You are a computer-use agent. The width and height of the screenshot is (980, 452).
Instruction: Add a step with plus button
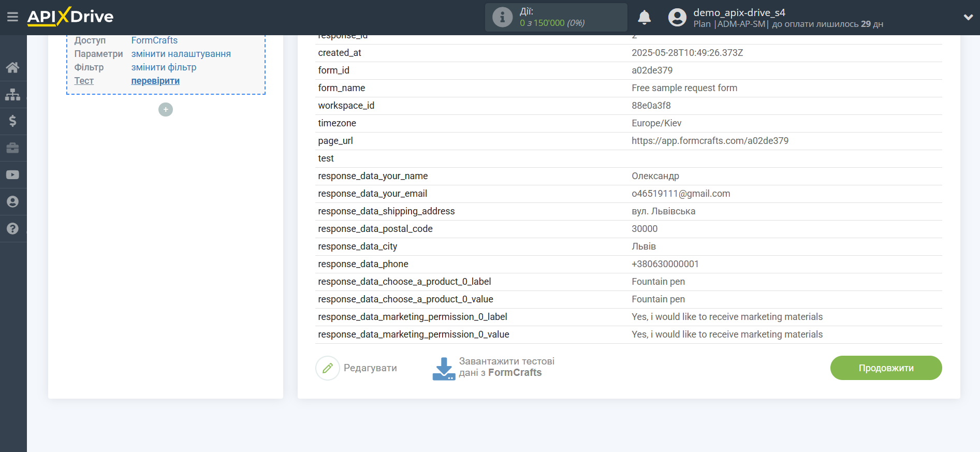pyautogui.click(x=166, y=110)
